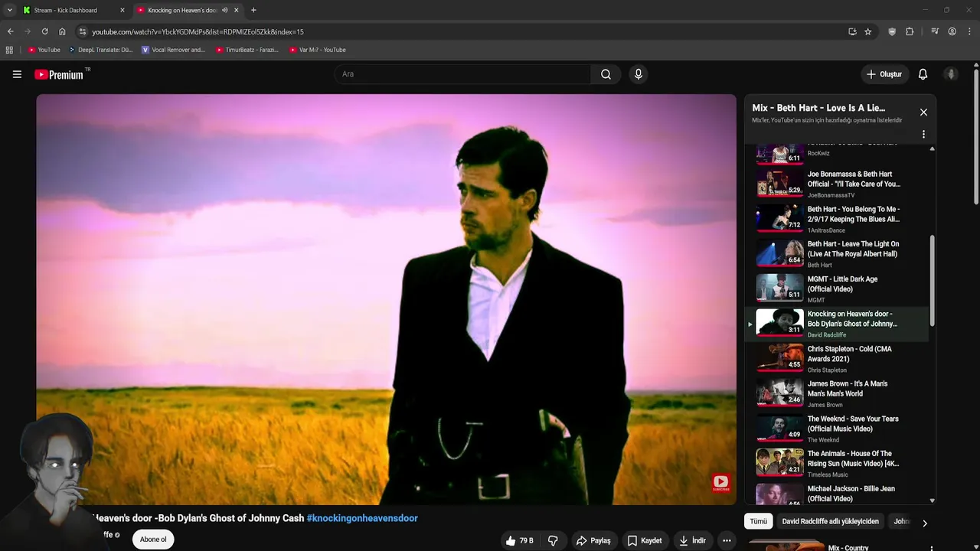Play 'I'll Take Care of You' playlist item
The width and height of the screenshot is (980, 551).
click(x=837, y=184)
